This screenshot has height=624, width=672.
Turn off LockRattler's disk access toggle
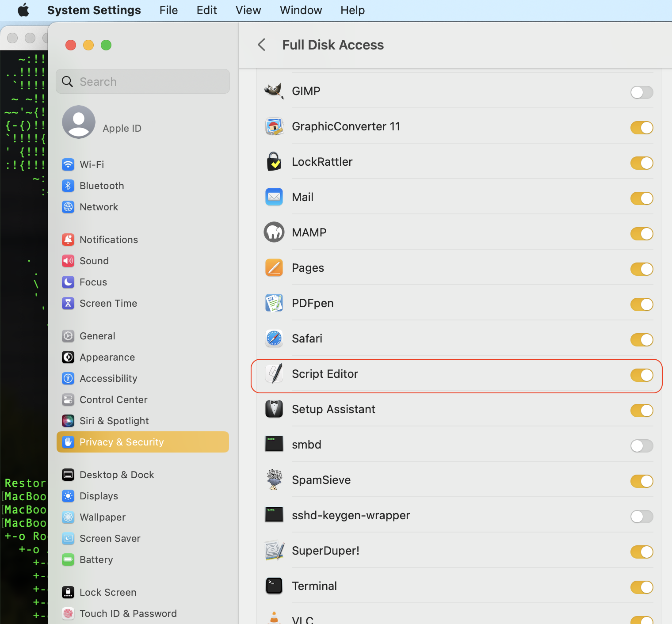641,163
